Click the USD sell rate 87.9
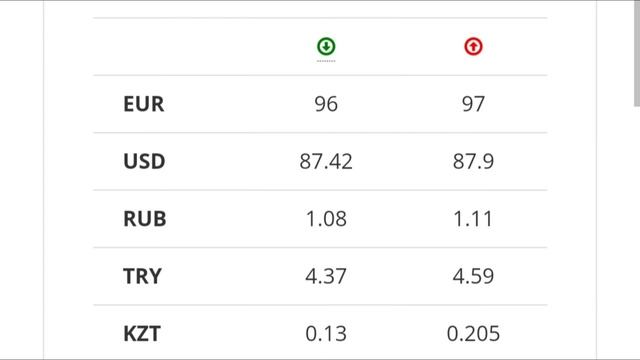Screen dimensions: 640x360 point(473,161)
